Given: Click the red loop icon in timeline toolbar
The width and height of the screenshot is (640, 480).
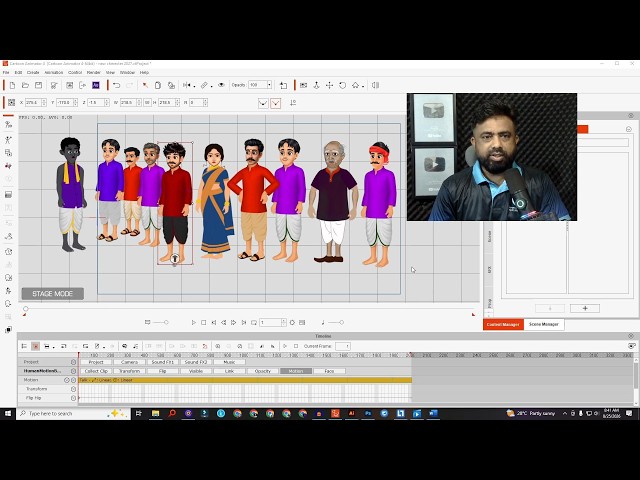Looking at the screenshot, I should [205, 346].
